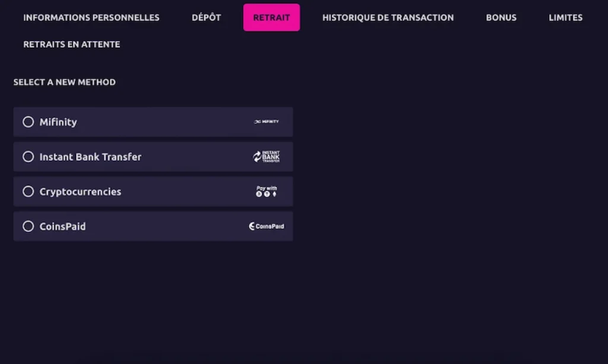This screenshot has width=608, height=364.
Task: Choose the Instant Bank Transfer radio button
Action: (28, 157)
